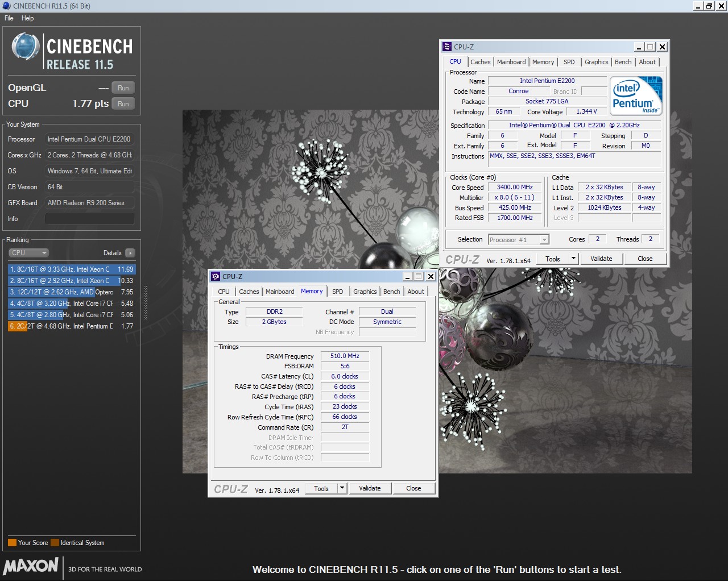728x582 pixels.
Task: Close the CPU-Z CPU window with X
Action: (x=662, y=47)
